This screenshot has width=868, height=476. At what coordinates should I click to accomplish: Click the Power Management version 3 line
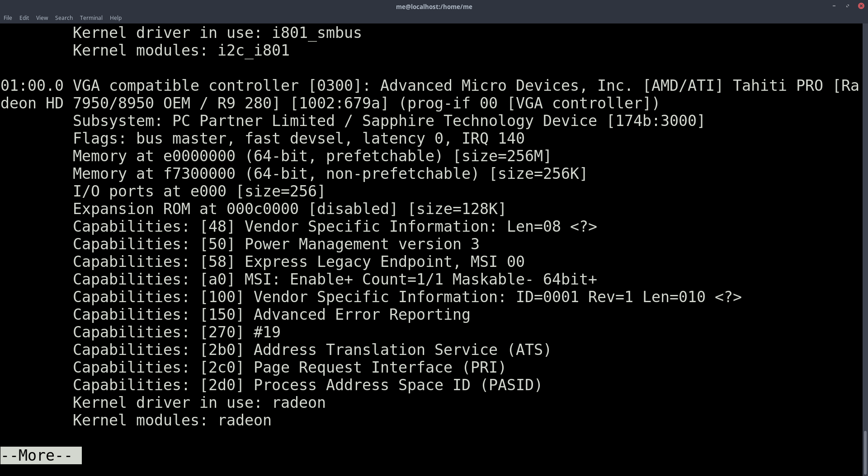(276, 244)
